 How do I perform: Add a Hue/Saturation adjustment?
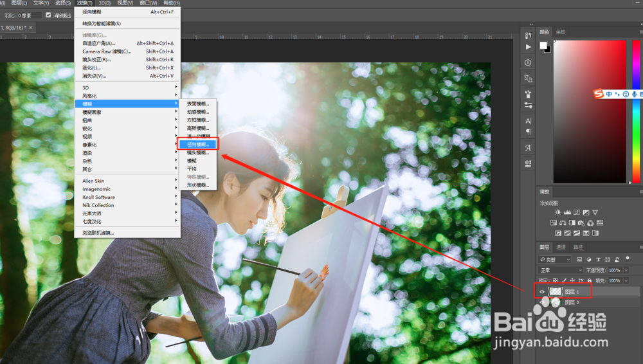tap(553, 223)
